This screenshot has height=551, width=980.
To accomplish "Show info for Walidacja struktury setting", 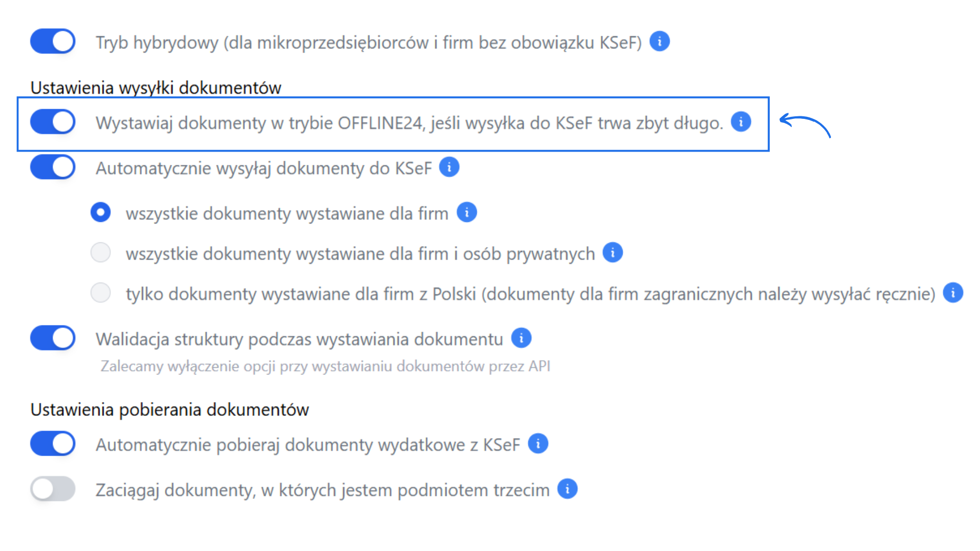I will click(x=521, y=337).
